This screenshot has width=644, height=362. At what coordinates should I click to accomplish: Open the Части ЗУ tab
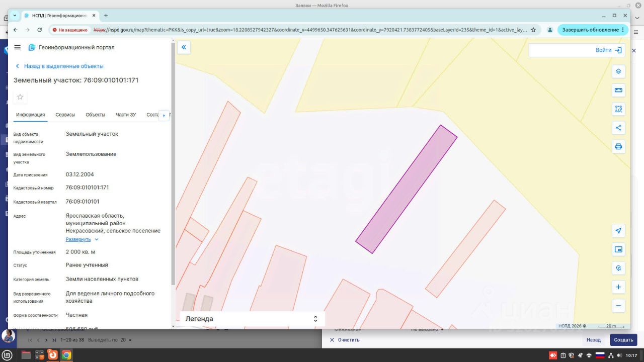(x=126, y=115)
